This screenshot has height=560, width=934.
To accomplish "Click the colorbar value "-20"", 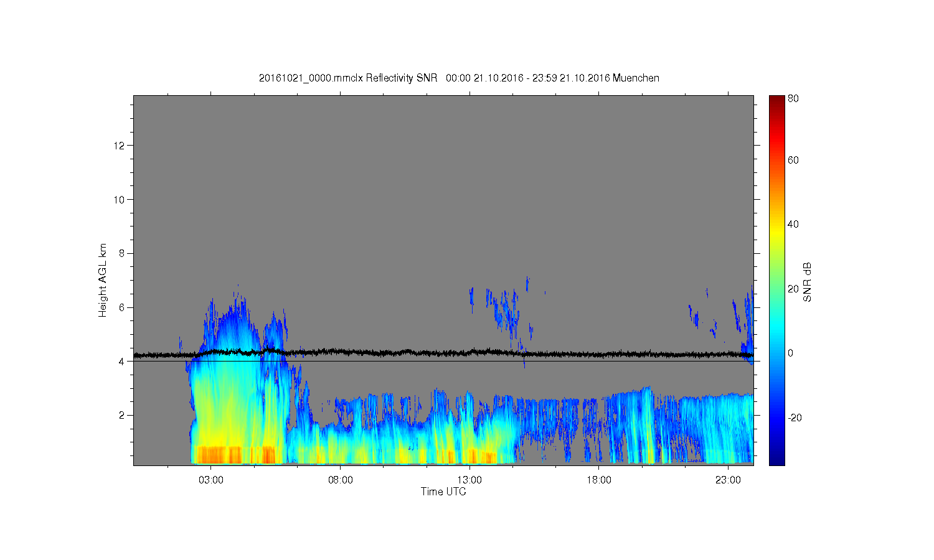I will [795, 418].
